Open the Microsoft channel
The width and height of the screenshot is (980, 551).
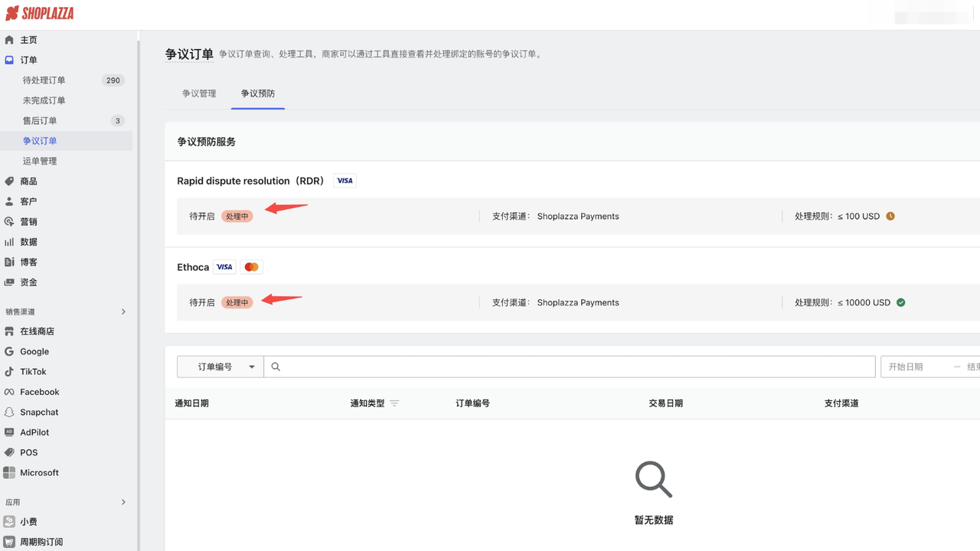pos(39,472)
